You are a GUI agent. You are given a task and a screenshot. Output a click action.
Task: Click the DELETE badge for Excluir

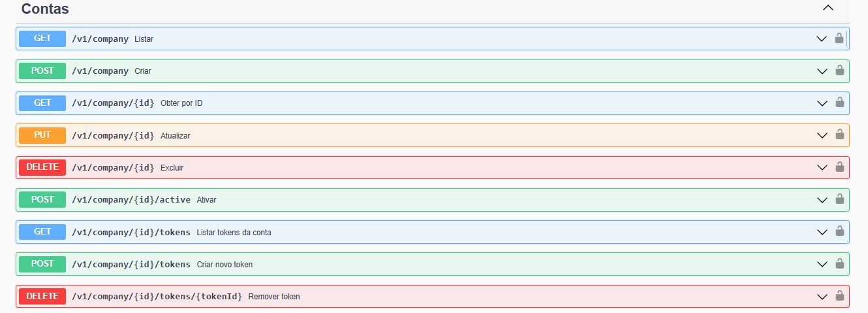[42, 167]
